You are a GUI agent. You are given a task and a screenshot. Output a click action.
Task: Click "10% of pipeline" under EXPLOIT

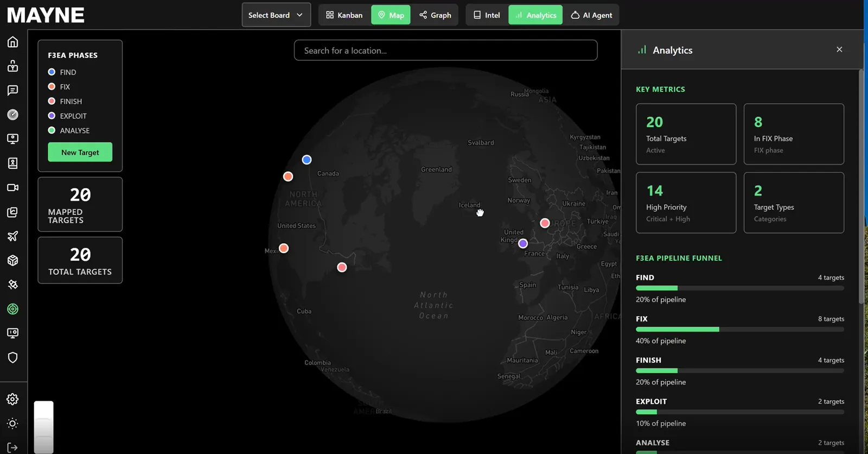coord(661,423)
